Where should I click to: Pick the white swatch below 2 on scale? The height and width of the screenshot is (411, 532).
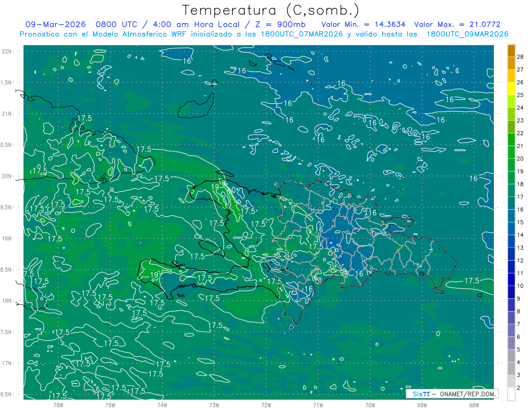click(x=511, y=394)
